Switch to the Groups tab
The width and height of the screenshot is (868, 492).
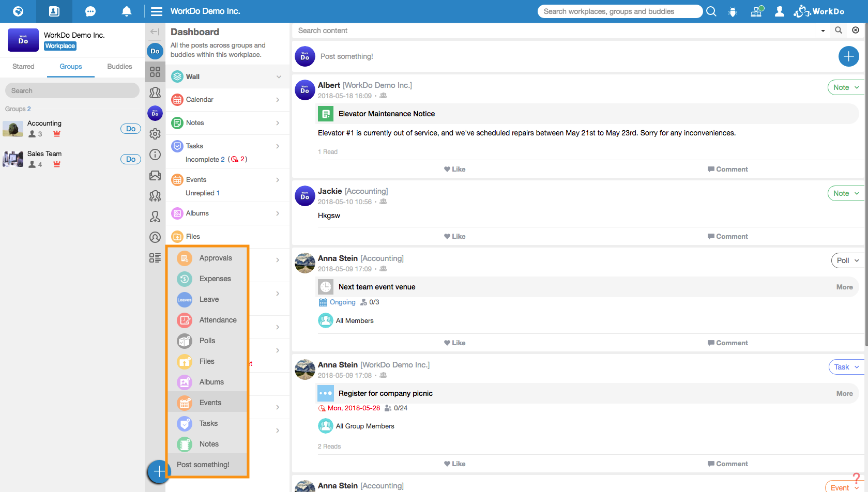(x=71, y=67)
